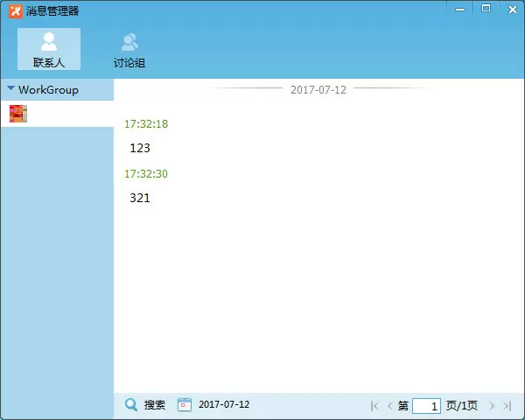The image size is (525, 420).
Task: Switch to the 讨论组 discussion group tab
Action: 129,49
